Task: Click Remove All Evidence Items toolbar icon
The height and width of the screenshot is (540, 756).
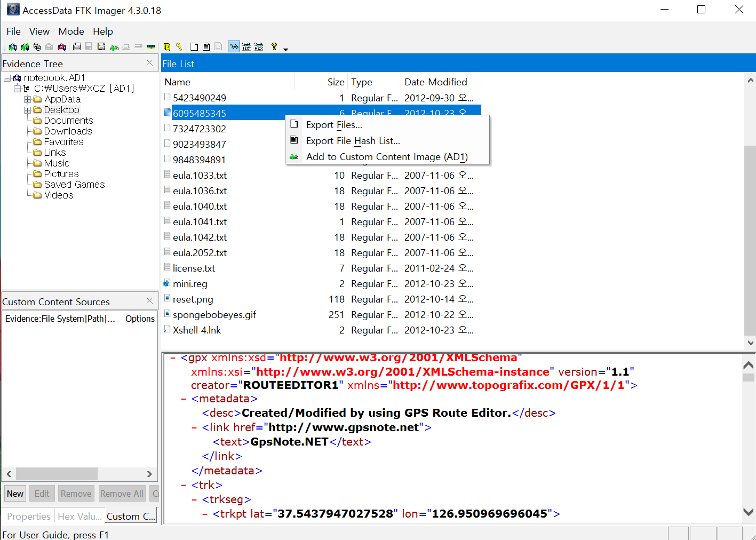Action: point(62,47)
